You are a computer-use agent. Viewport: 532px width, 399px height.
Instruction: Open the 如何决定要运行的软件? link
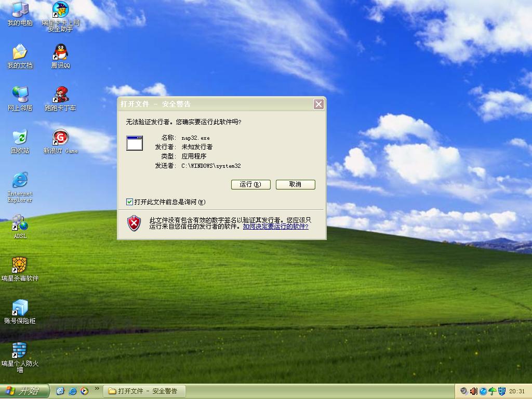pyautogui.click(x=275, y=227)
